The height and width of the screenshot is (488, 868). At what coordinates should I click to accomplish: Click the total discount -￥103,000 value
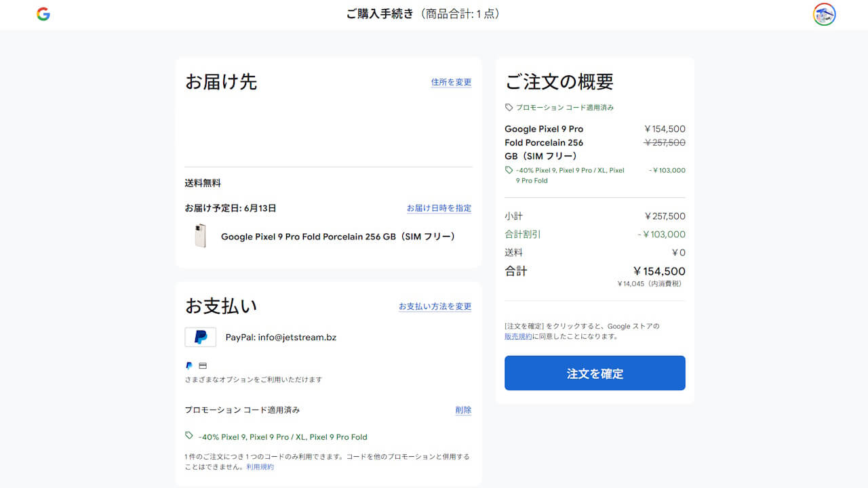661,235
